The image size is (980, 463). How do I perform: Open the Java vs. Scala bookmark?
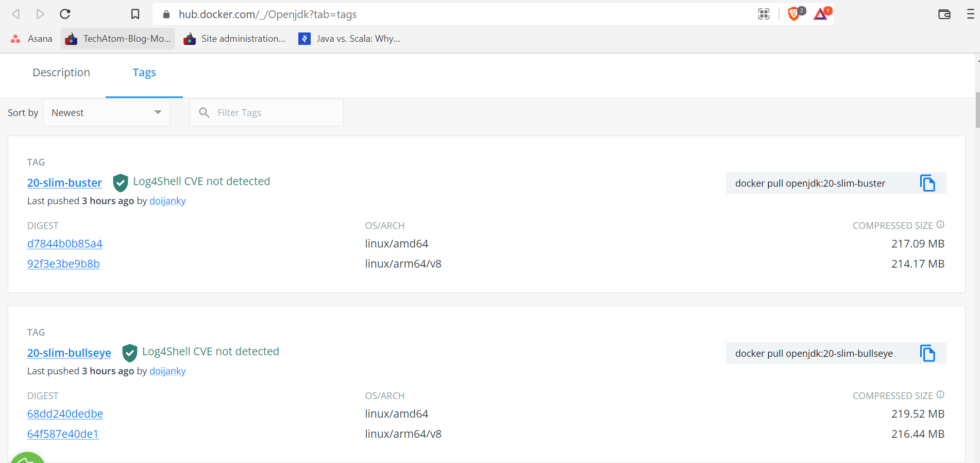[x=349, y=39]
